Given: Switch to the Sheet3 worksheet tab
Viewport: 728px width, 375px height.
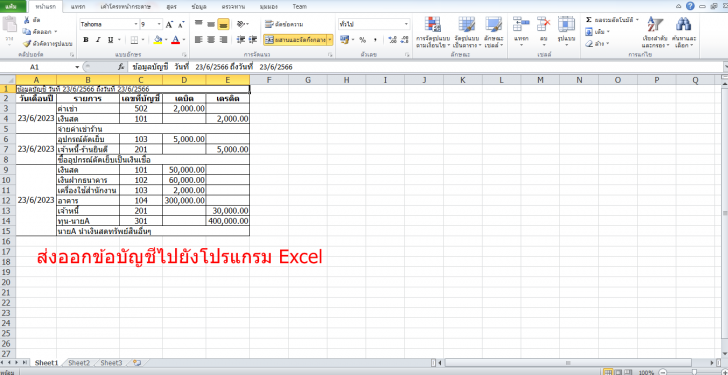Looking at the screenshot, I should point(111,362).
